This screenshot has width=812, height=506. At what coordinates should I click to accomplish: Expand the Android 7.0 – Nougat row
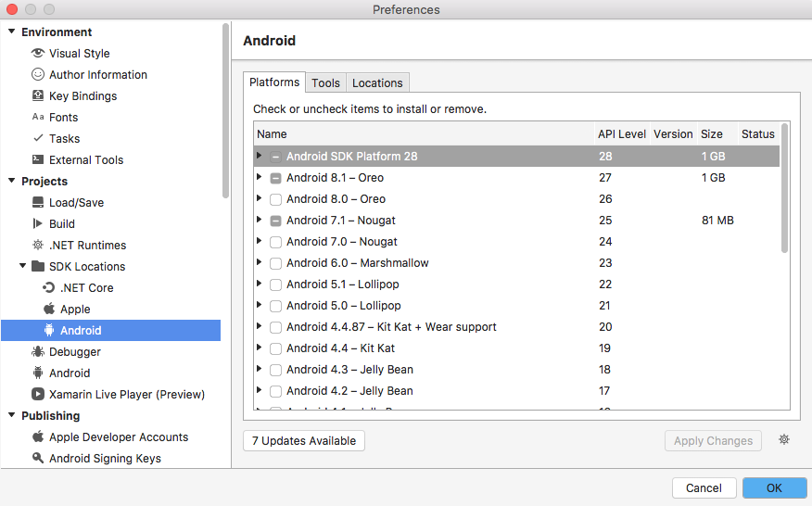click(259, 240)
